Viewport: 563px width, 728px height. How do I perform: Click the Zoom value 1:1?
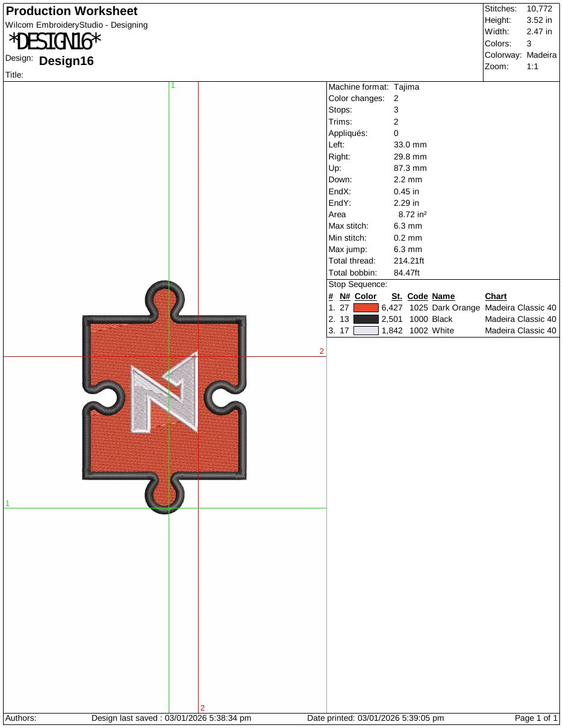pyautogui.click(x=532, y=66)
